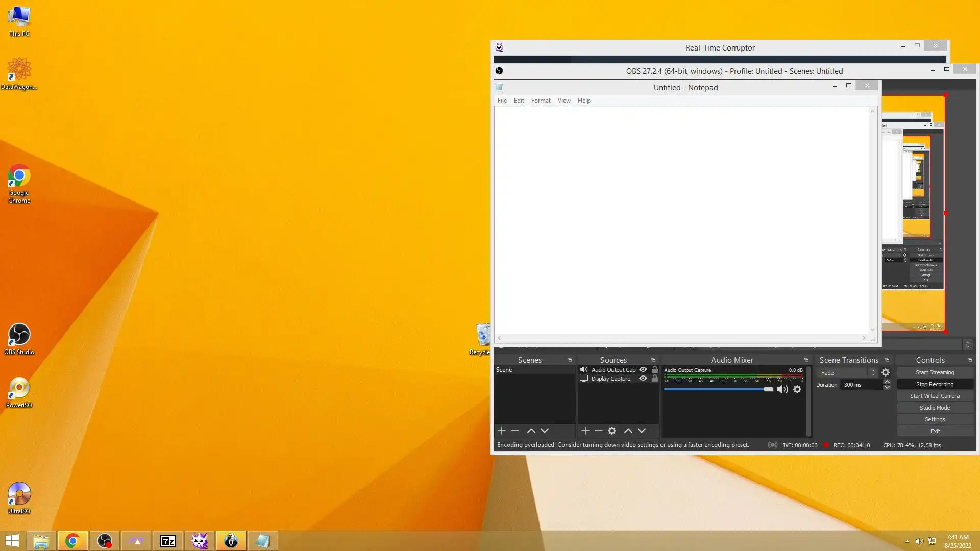Screen dimensions: 980x551
Task: Move scene down in Scenes list
Action: click(x=545, y=431)
